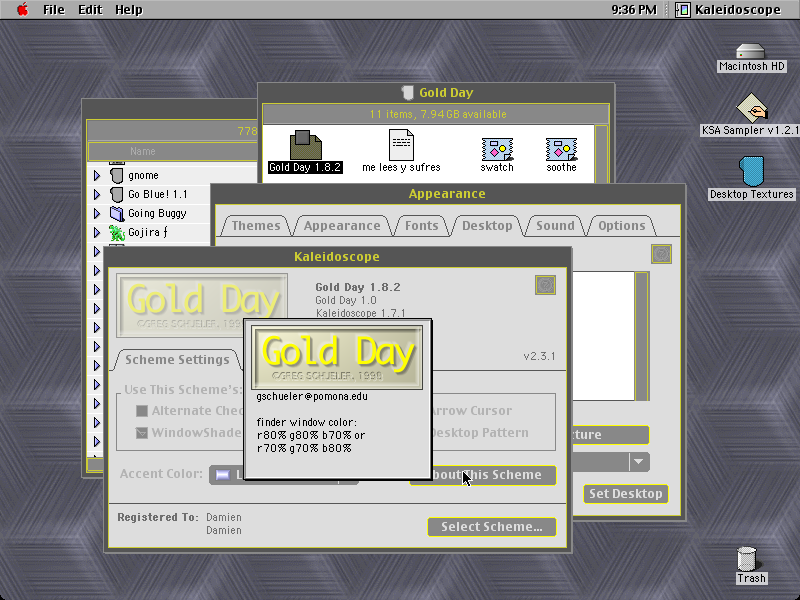Click the help icon in Kaleidoscope window
The height and width of the screenshot is (600, 800).
(545, 285)
